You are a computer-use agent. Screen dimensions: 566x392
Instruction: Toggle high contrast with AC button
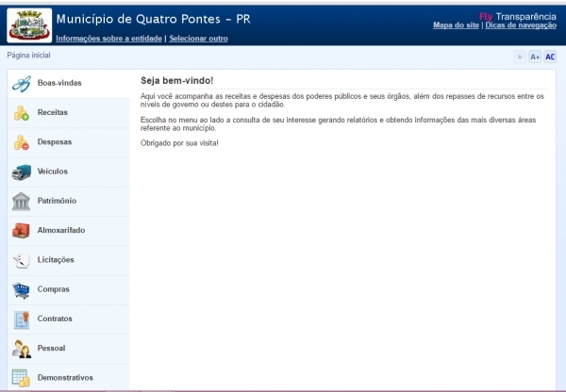tap(550, 57)
